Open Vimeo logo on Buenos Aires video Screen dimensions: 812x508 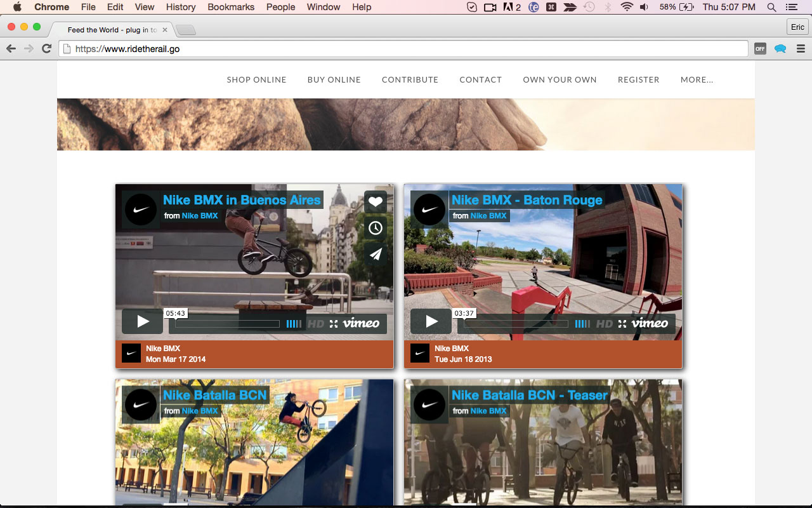(x=361, y=323)
